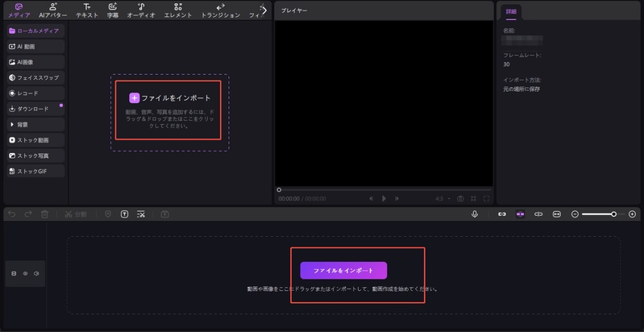Click the T text icon in the timeline toolbar
Image resolution: width=644 pixels, height=332 pixels.
[x=124, y=214]
